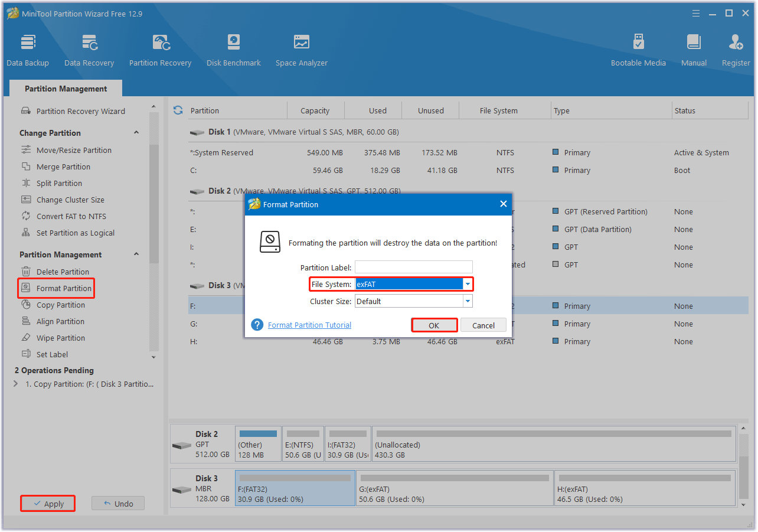
Task: Undo the last operation
Action: click(x=118, y=504)
